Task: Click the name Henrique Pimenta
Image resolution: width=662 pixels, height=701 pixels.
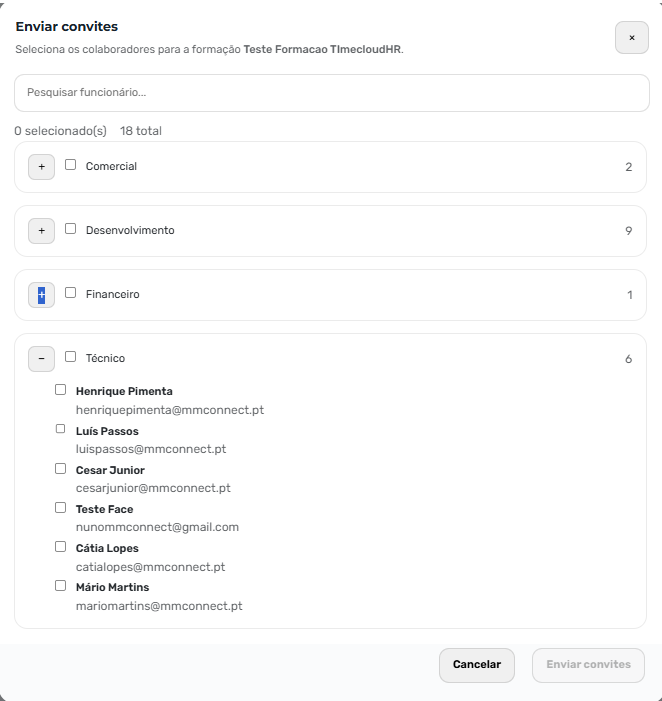Action: pyautogui.click(x=124, y=391)
